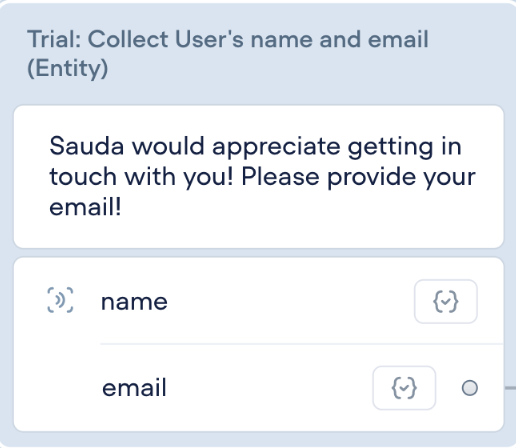Click the 'name' entity row label
Viewport: 516px width, 448px height.
click(134, 302)
